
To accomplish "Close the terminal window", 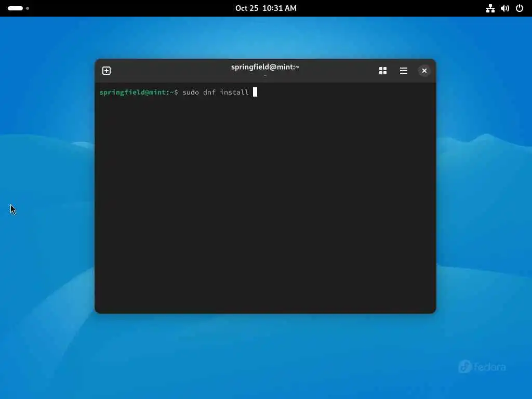I will 424,71.
